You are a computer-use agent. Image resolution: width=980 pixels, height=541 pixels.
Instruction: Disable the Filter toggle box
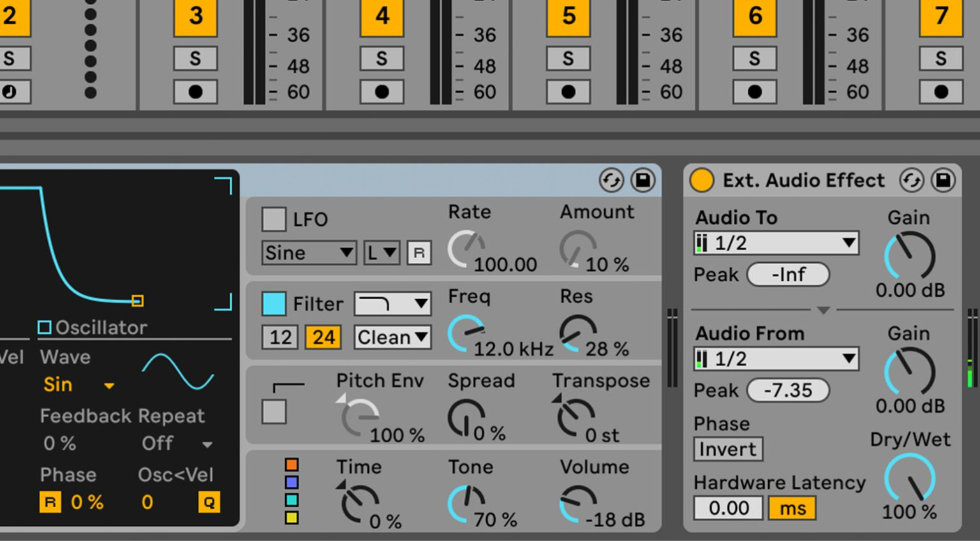274,304
